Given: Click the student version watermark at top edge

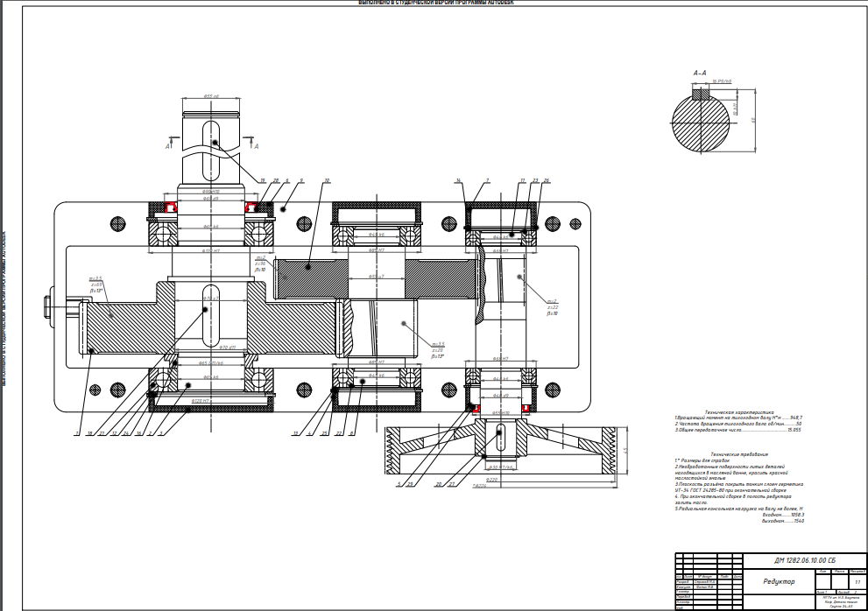Looking at the screenshot, I should (435, 3).
